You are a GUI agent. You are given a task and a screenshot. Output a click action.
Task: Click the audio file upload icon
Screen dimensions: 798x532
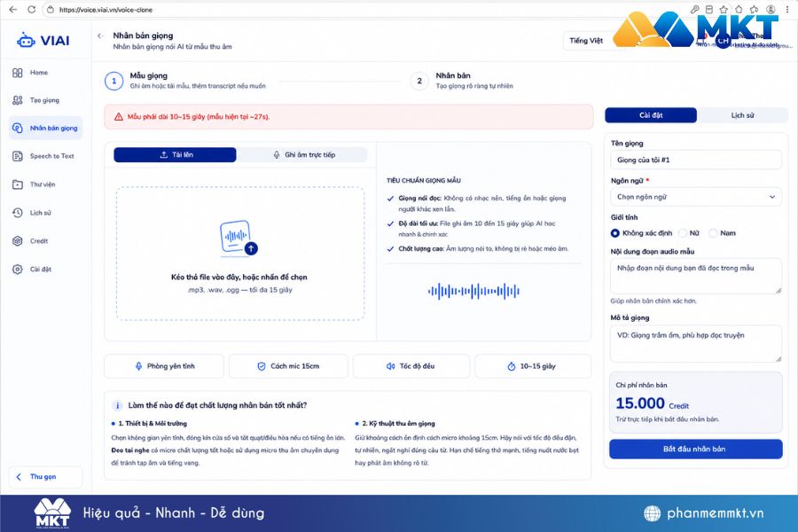click(239, 238)
